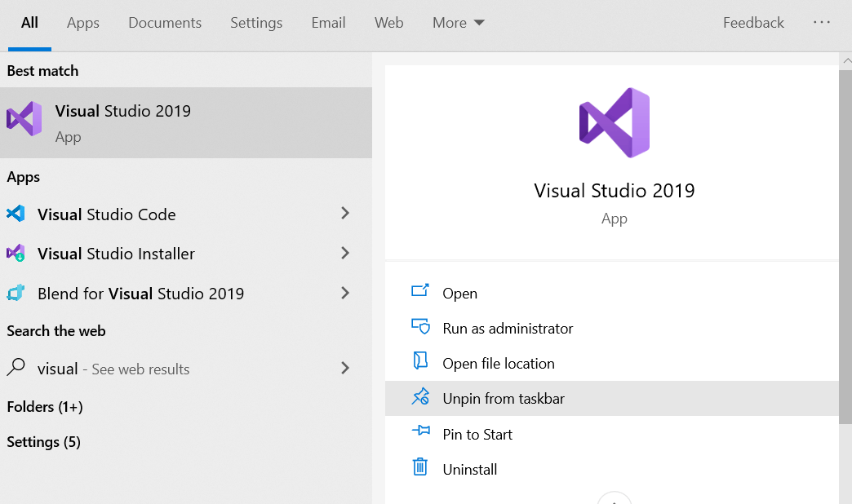The width and height of the screenshot is (852, 504).
Task: Click the Feedback button
Action: (753, 23)
